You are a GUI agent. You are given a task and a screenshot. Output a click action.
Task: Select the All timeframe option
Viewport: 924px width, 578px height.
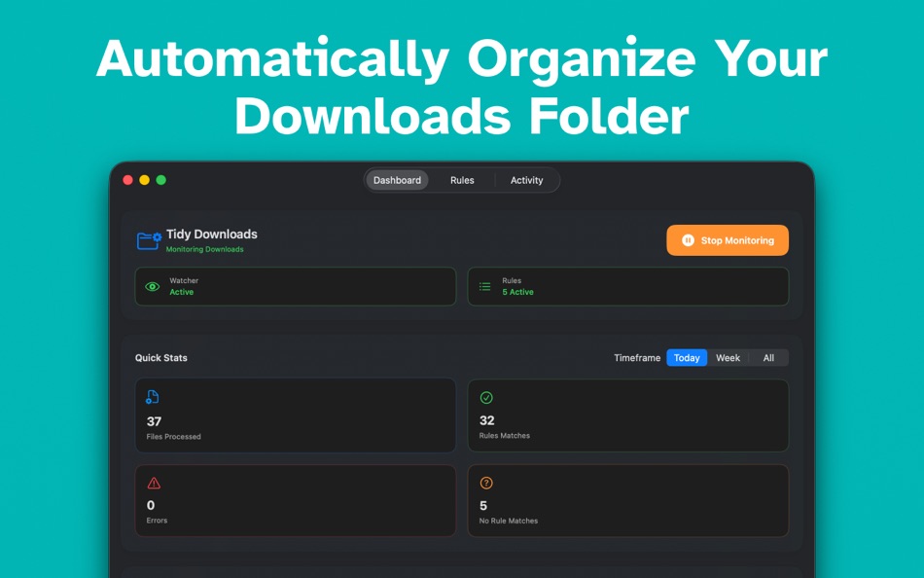tap(767, 357)
